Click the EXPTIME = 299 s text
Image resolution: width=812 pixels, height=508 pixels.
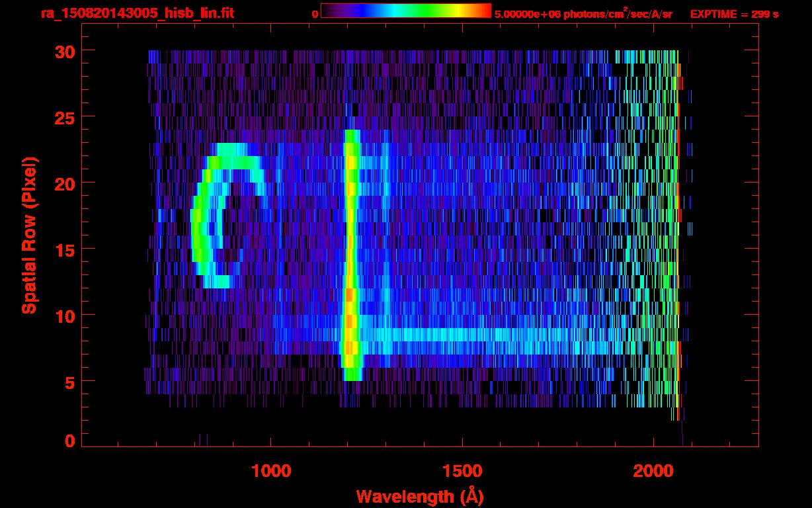coord(733,14)
